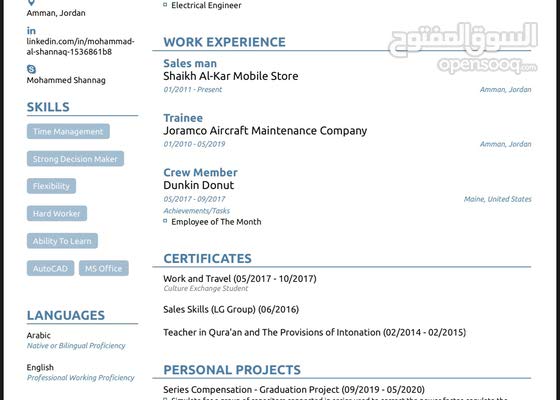This screenshot has width=560, height=400.
Task: Click the Skype icon above Mohammed Shannag
Action: pyautogui.click(x=31, y=69)
